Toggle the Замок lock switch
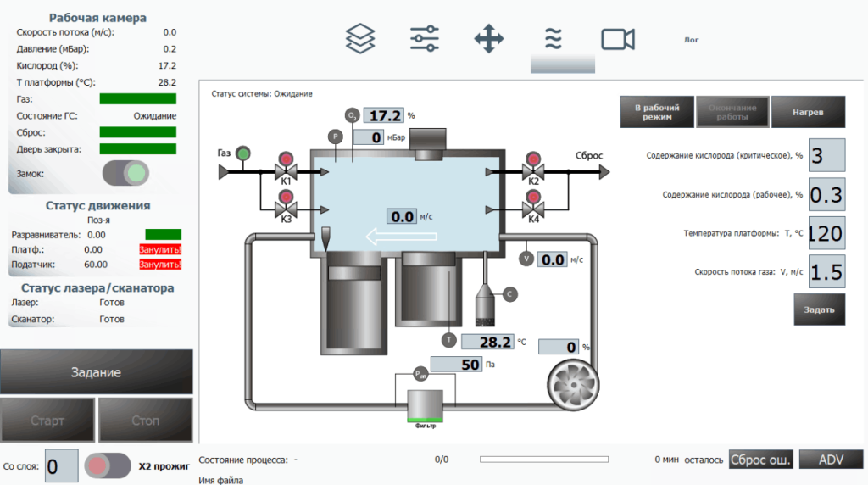Viewport: 868px width, 485px height. pyautogui.click(x=125, y=174)
